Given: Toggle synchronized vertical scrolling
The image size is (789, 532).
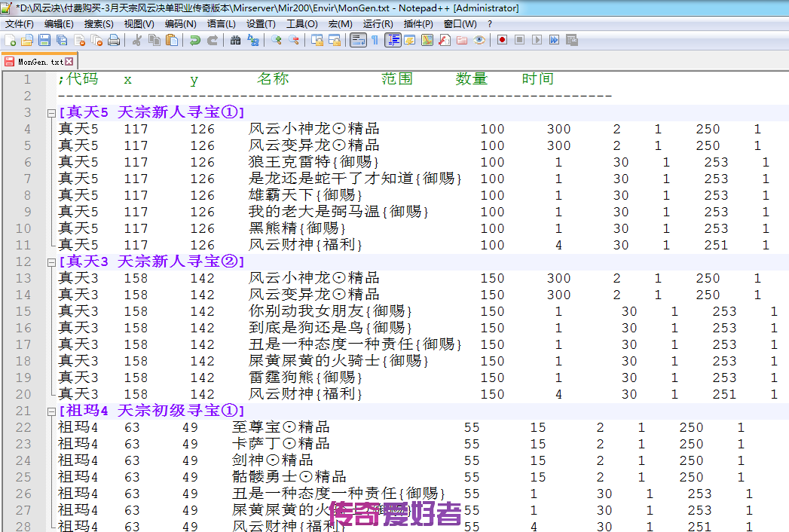Looking at the screenshot, I should [317, 40].
